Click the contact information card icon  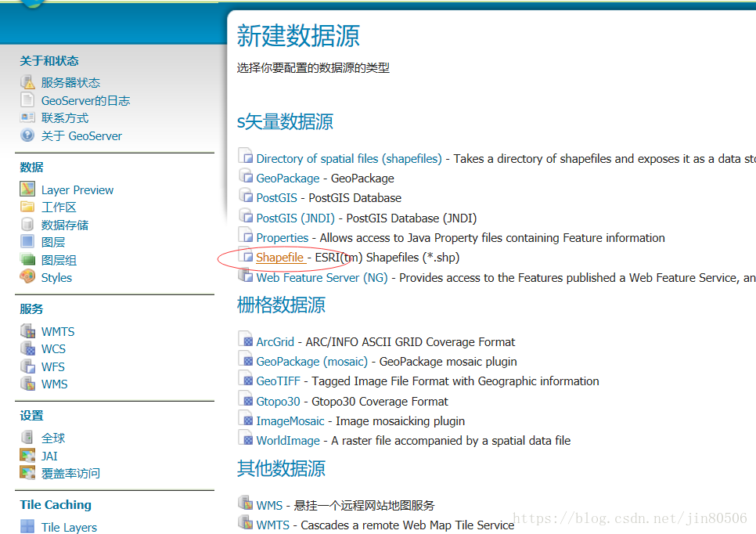27,117
